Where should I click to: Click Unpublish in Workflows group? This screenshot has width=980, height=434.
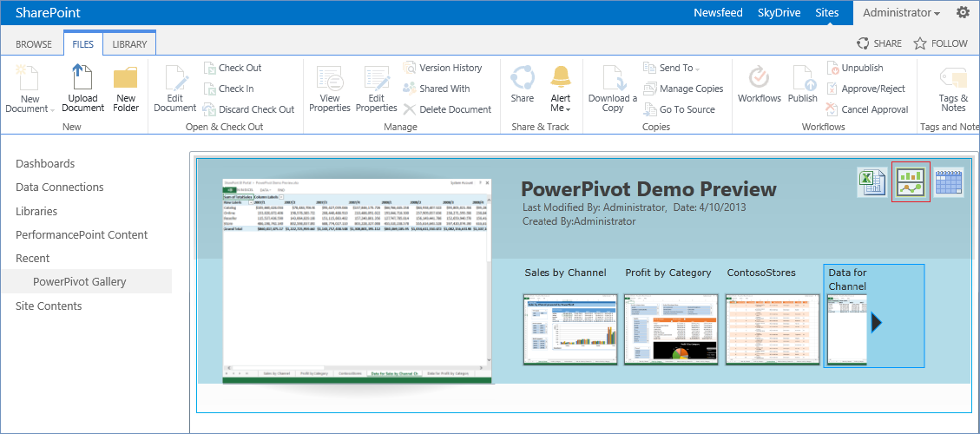coord(854,68)
